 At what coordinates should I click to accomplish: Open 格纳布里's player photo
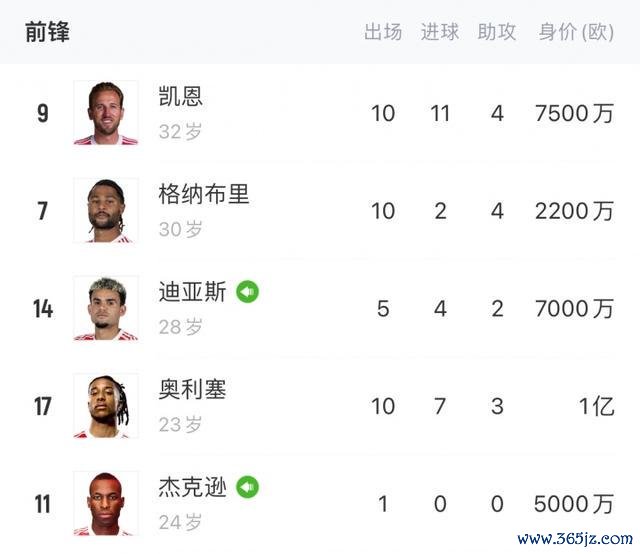105,211
